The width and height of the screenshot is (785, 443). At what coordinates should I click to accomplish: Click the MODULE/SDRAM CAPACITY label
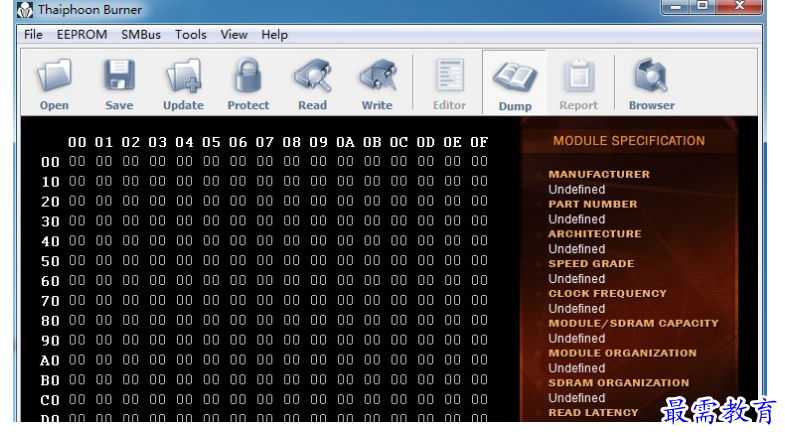(633, 323)
